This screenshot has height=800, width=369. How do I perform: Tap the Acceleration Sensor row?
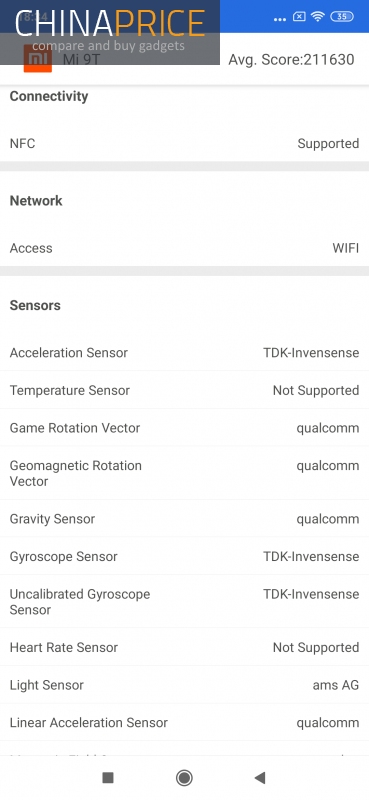tap(184, 353)
